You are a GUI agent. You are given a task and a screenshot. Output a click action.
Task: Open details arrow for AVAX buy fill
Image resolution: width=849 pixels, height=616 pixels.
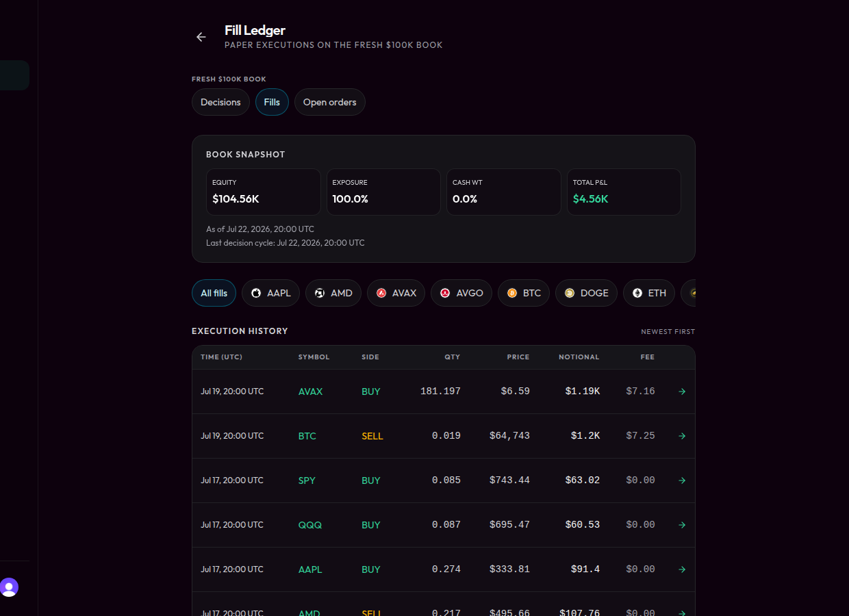pos(682,392)
